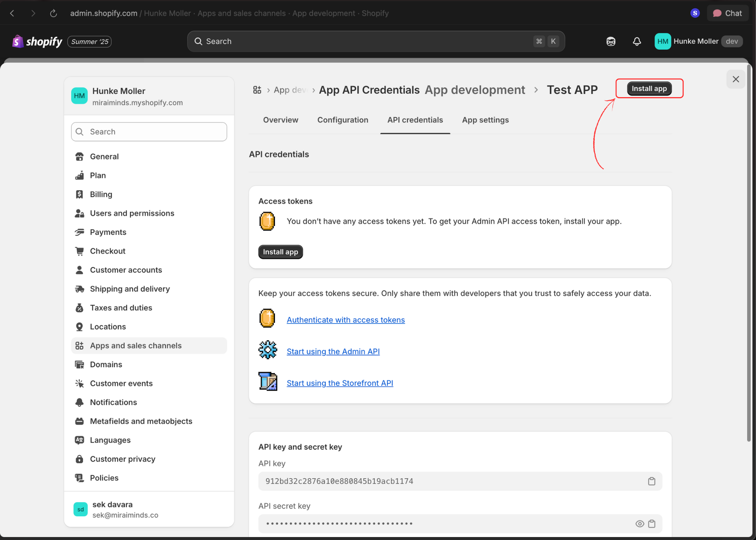Screen dimensions: 756x540
Task: Open the notifications bell
Action: pyautogui.click(x=637, y=41)
